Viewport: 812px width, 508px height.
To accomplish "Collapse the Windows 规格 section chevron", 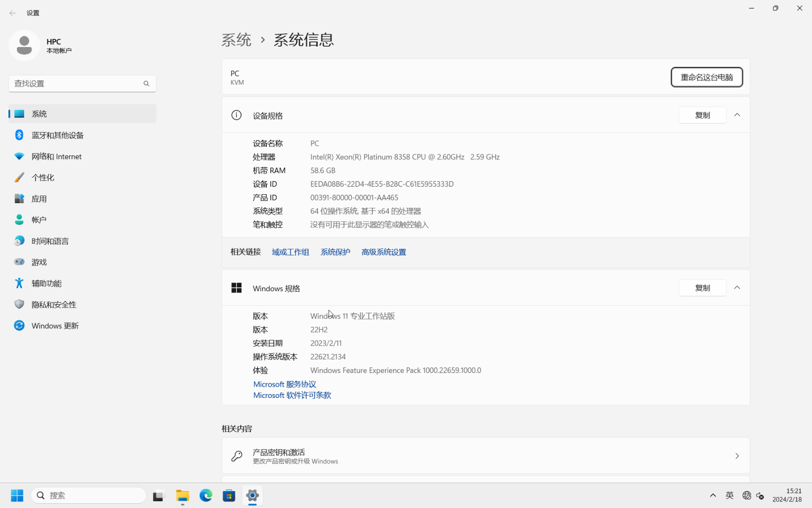I will coord(737,288).
